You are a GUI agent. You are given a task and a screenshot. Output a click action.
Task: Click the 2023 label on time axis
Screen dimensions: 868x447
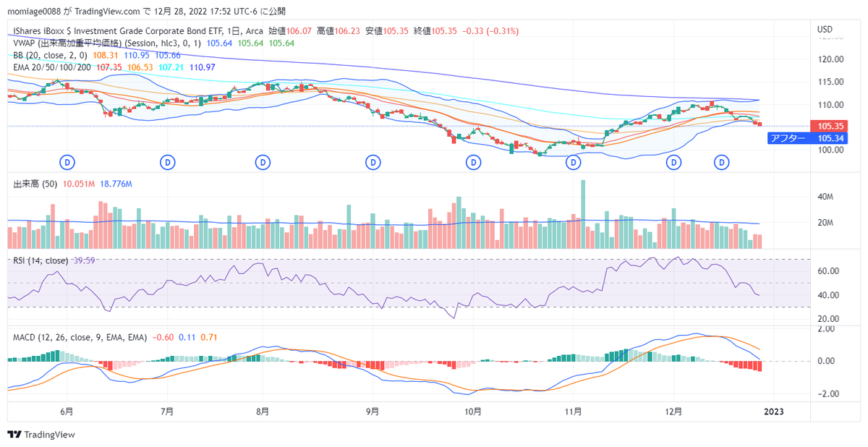coord(774,411)
